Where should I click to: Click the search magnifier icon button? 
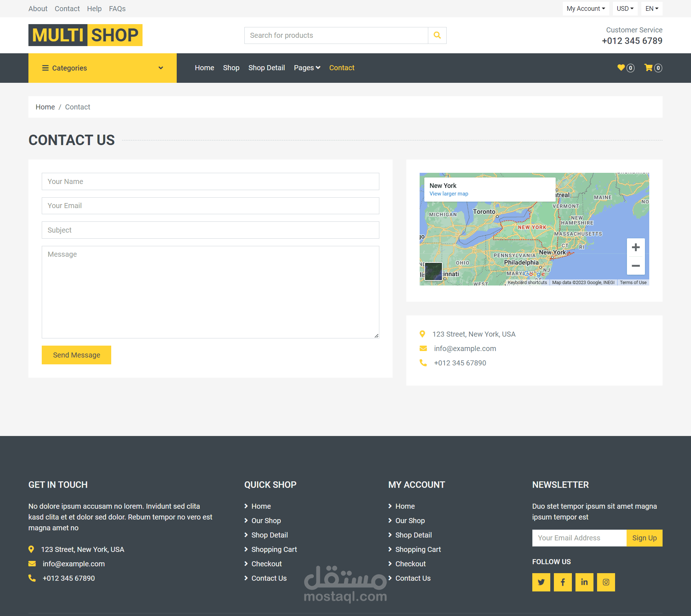tap(437, 35)
